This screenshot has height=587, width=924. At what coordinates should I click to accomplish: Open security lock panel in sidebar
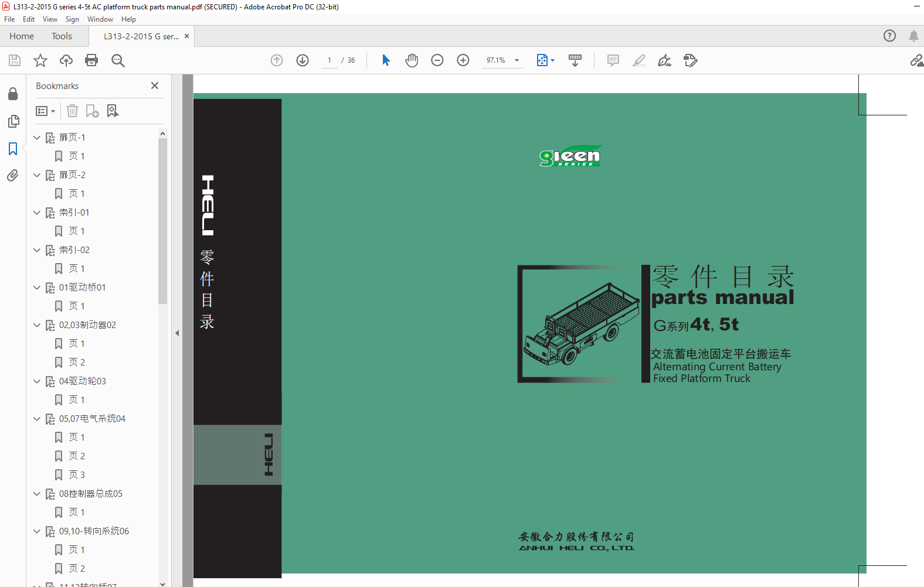pyautogui.click(x=13, y=94)
